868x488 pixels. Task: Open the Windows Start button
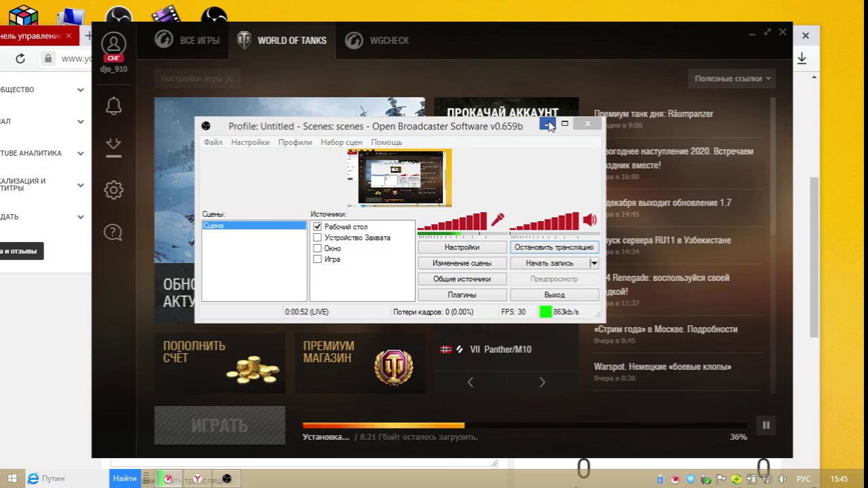(12, 479)
